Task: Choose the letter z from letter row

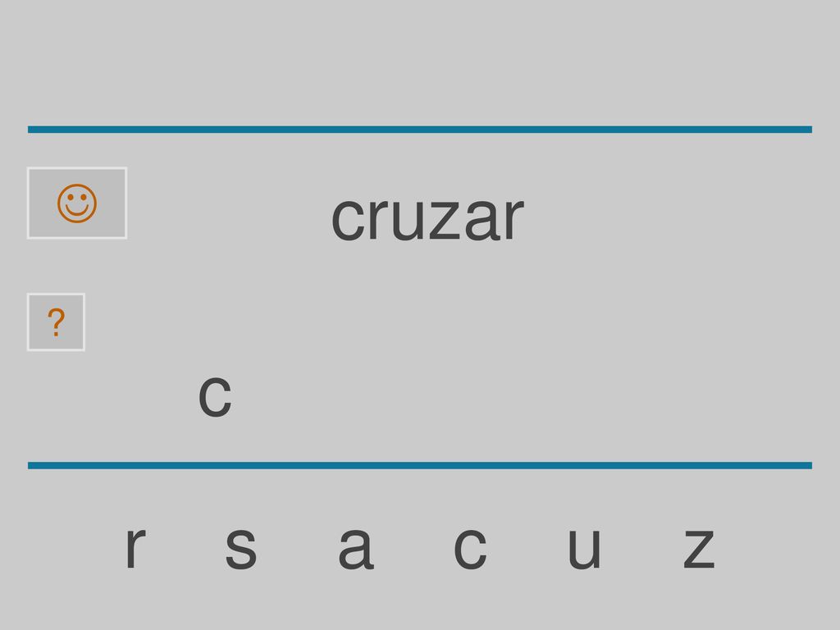Action: click(x=699, y=547)
